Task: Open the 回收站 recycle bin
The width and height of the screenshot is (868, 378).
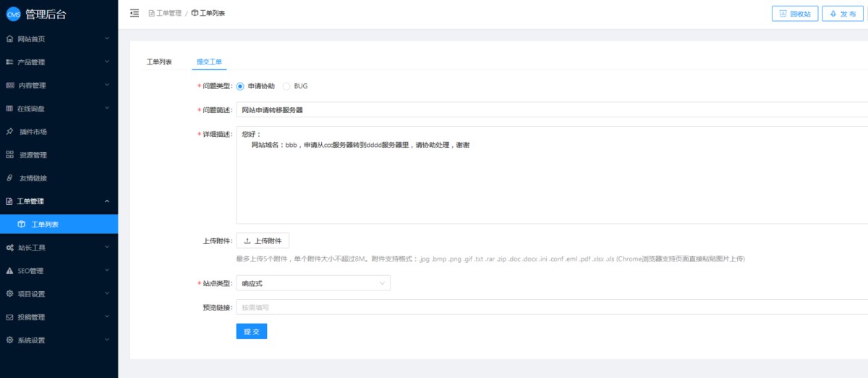Action: [x=794, y=14]
